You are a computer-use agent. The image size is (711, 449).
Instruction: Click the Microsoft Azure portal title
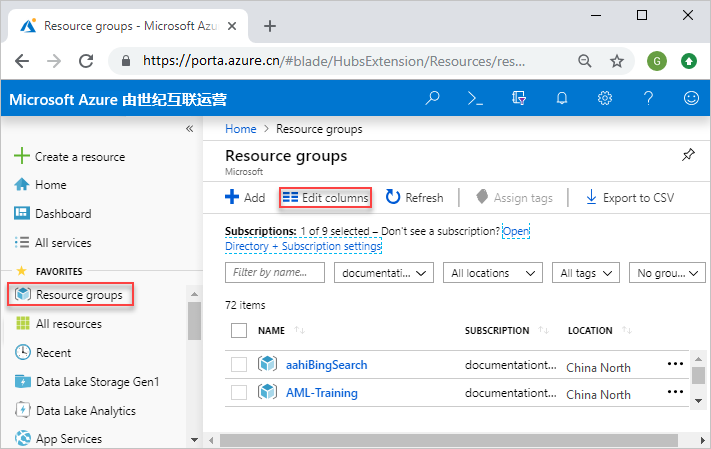pos(118,99)
